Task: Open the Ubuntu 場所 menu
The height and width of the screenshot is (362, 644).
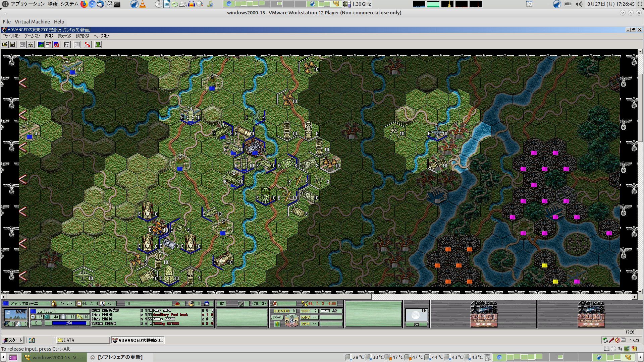Action: tap(52, 4)
